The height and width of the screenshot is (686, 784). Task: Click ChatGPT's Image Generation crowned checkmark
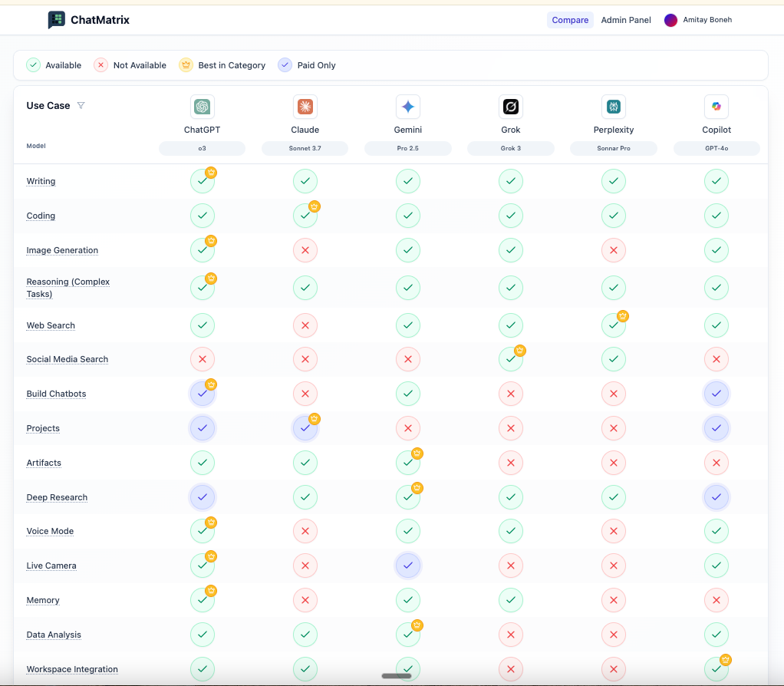202,250
